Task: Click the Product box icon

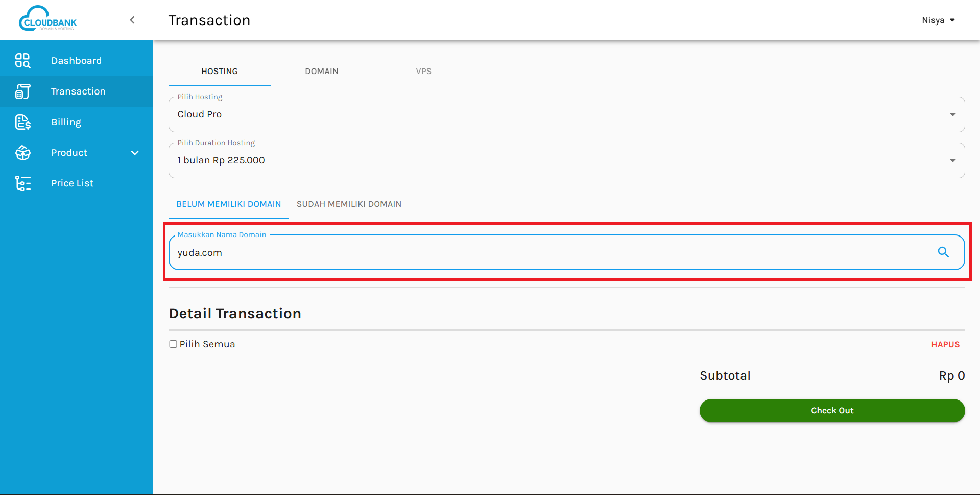Action: point(22,153)
